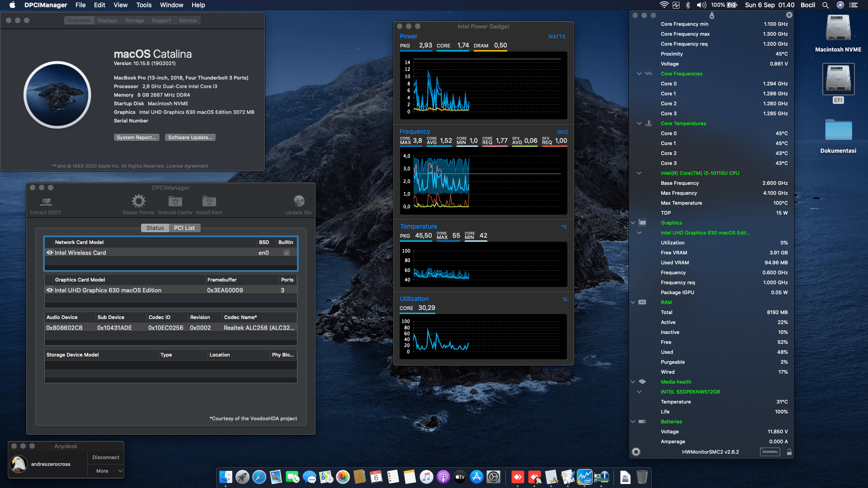Viewport: 868px width, 488px height.
Task: Click Repair Perms gear icon
Action: click(138, 201)
